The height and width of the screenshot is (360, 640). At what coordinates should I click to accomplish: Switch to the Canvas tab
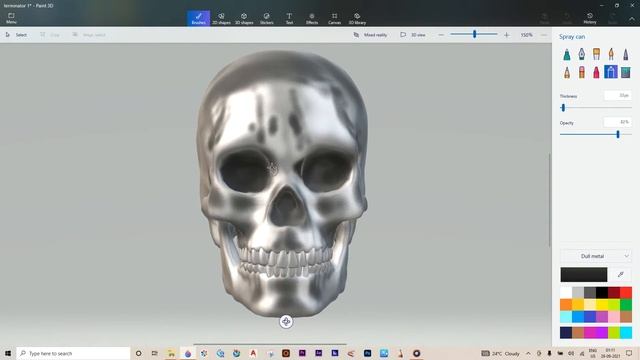tap(334, 18)
